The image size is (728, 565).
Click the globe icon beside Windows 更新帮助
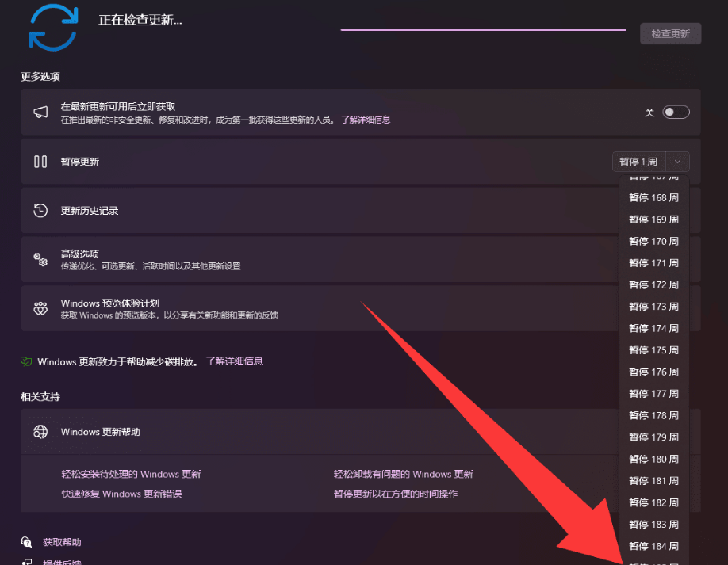click(x=40, y=432)
